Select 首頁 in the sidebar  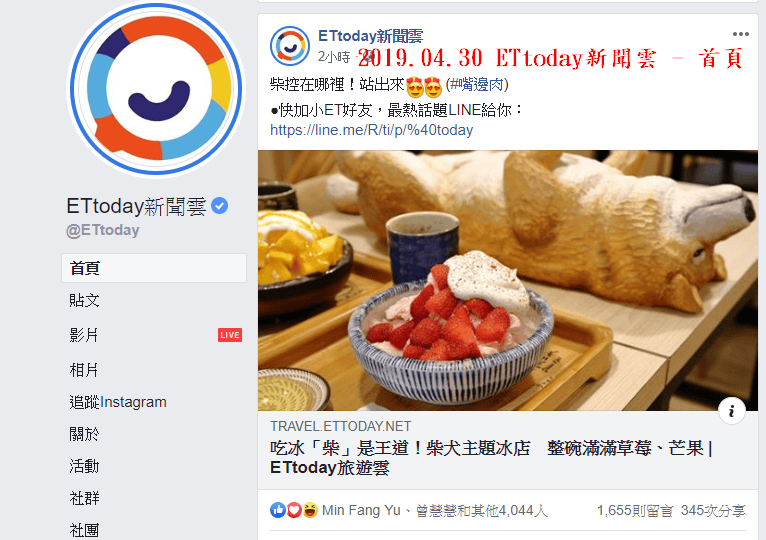(154, 268)
